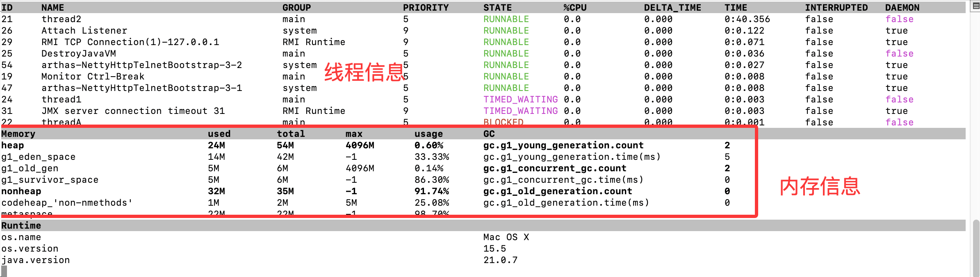Click the g1_eden_space memory row label
The height and width of the screenshot is (277, 980).
pyautogui.click(x=38, y=157)
